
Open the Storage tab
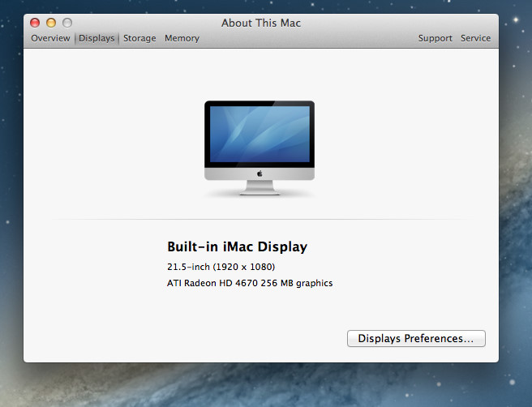pyautogui.click(x=139, y=38)
